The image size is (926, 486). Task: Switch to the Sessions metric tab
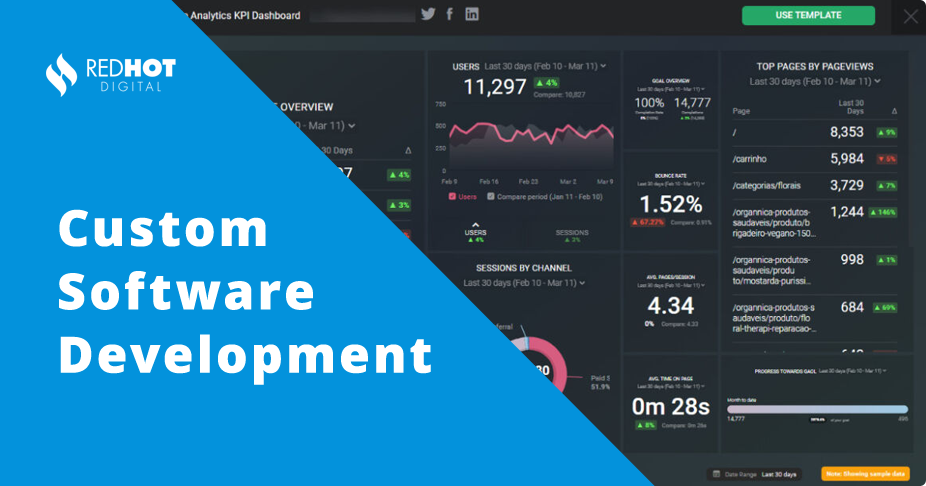click(x=571, y=235)
